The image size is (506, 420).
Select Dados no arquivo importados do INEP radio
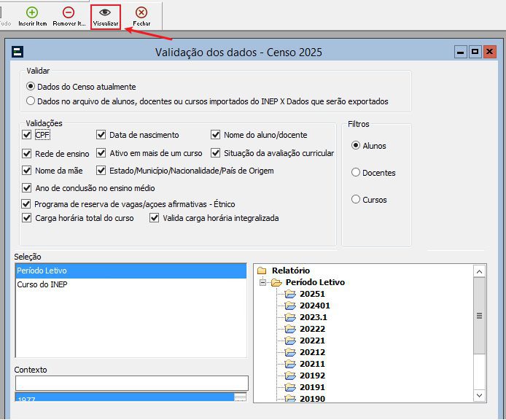[31, 101]
